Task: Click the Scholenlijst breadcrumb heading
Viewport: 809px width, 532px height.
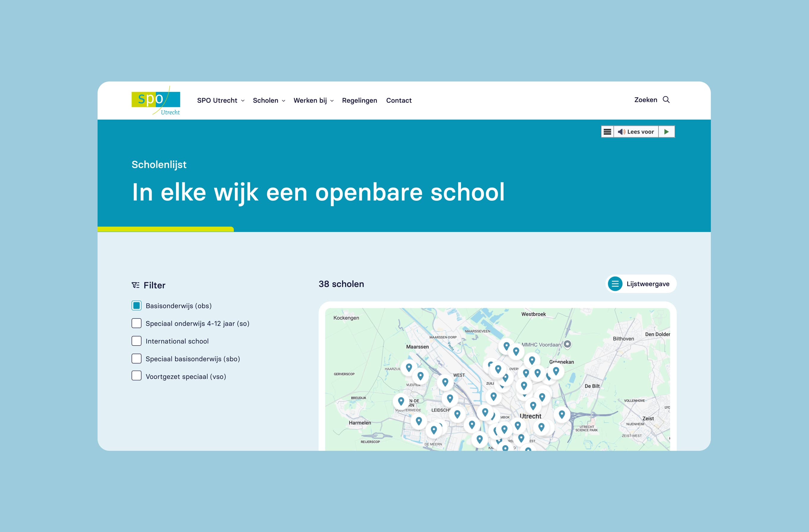Action: pyautogui.click(x=159, y=164)
